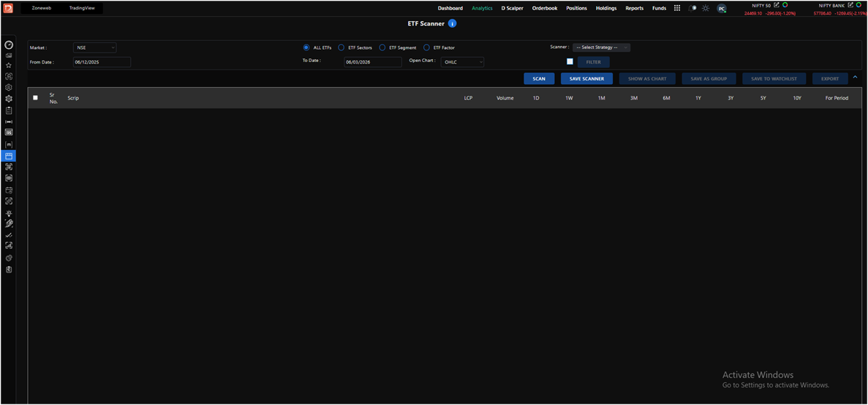Viewport: 868px width, 405px height.
Task: Sort by the LCP column header
Action: pos(468,98)
